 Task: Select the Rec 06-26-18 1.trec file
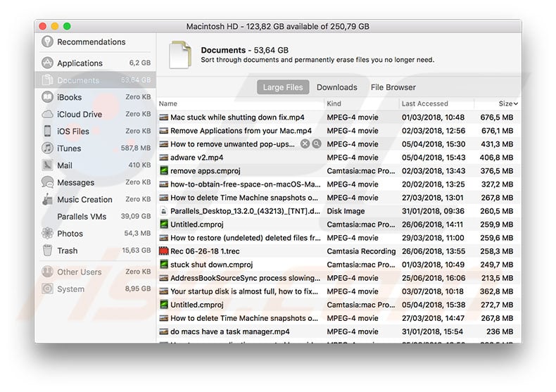[204, 251]
